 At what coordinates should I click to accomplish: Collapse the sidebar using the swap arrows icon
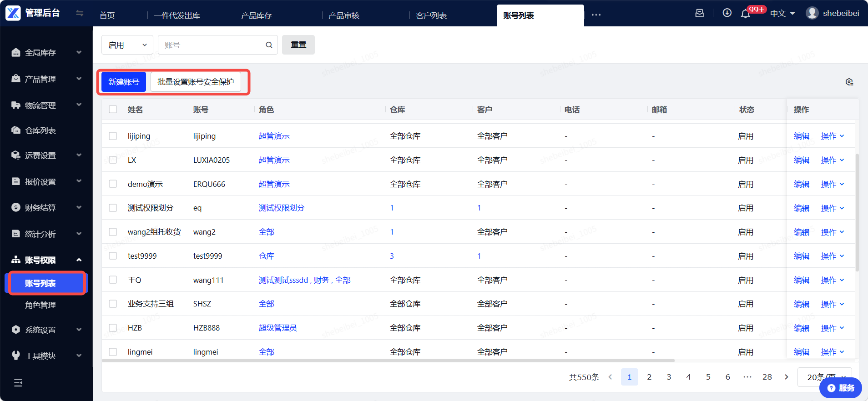point(80,13)
